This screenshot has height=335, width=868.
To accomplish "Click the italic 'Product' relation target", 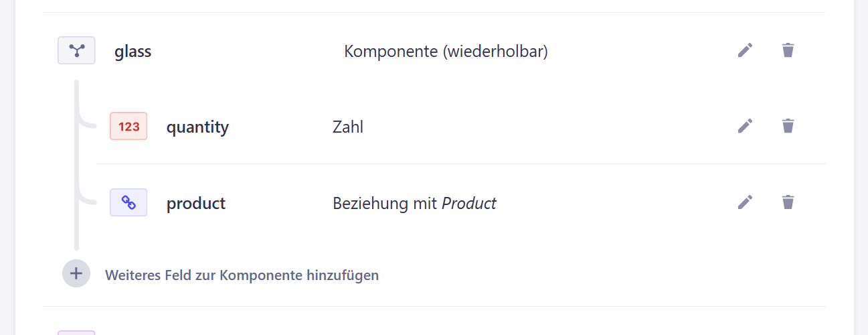I will (x=469, y=203).
